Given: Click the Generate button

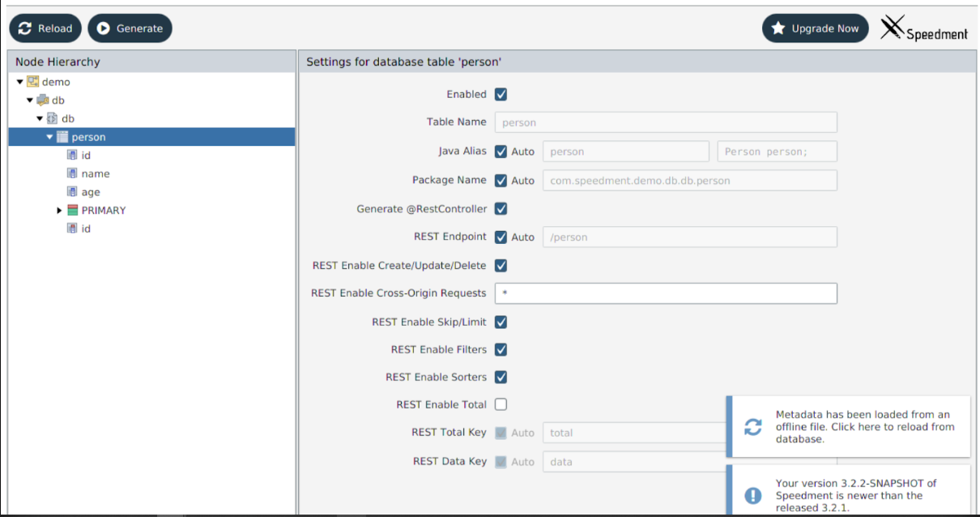Looking at the screenshot, I should coord(130,28).
